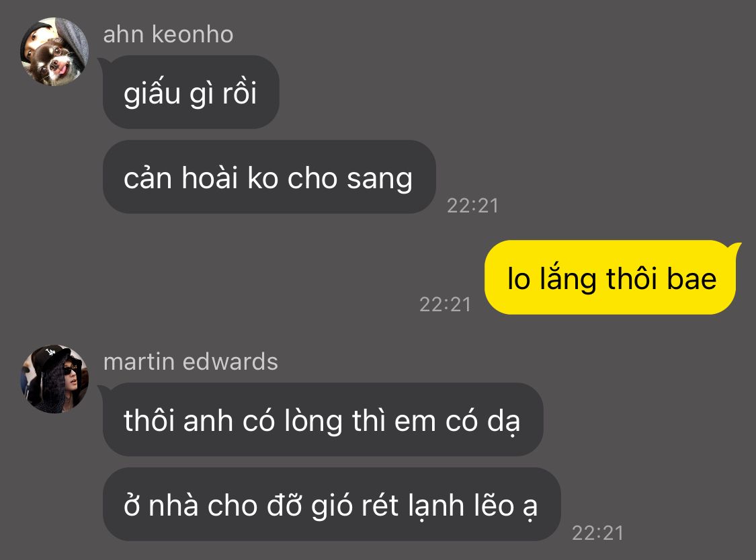756x560 pixels.
Task: Click the 22:21 timestamp after martin edwards' last message
Action: click(x=597, y=533)
